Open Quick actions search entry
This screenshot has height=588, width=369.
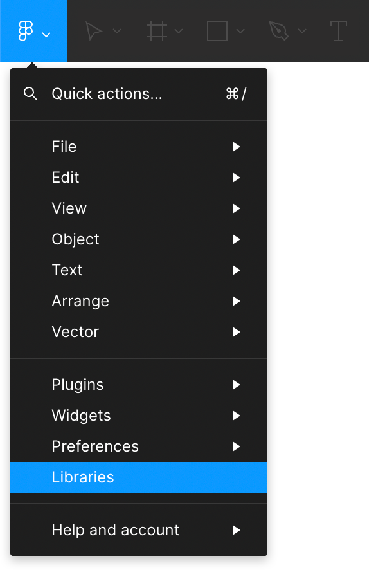click(x=139, y=94)
